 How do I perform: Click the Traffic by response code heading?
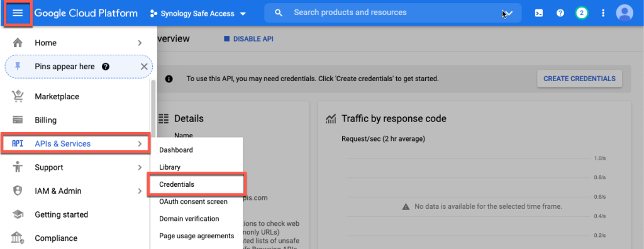point(394,119)
